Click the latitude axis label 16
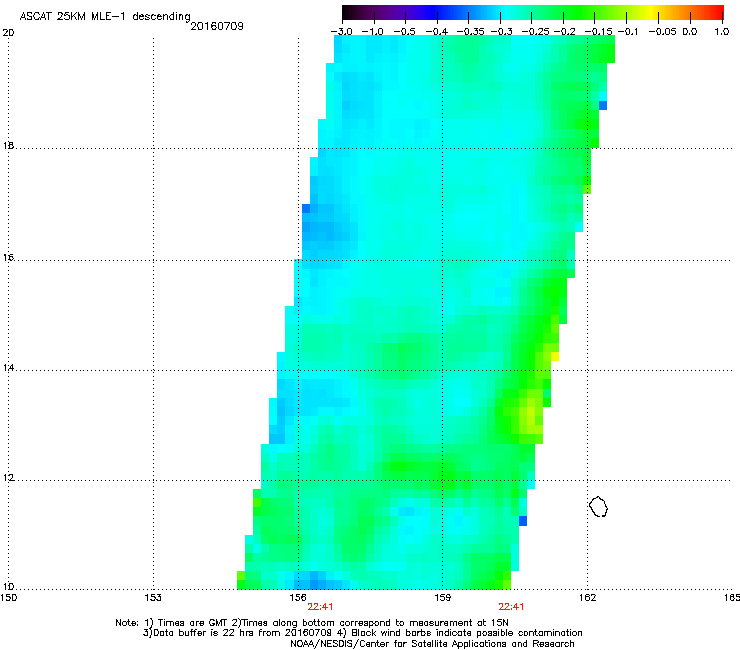This screenshot has width=740, height=650. click(x=8, y=258)
